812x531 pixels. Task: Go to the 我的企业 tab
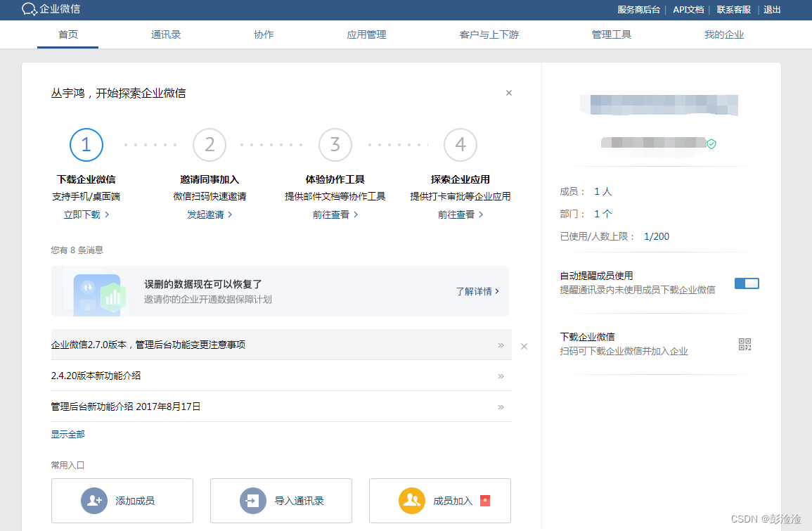(724, 34)
